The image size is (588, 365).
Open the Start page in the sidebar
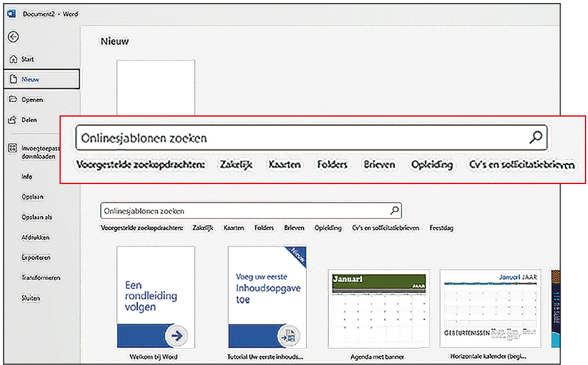22,59
